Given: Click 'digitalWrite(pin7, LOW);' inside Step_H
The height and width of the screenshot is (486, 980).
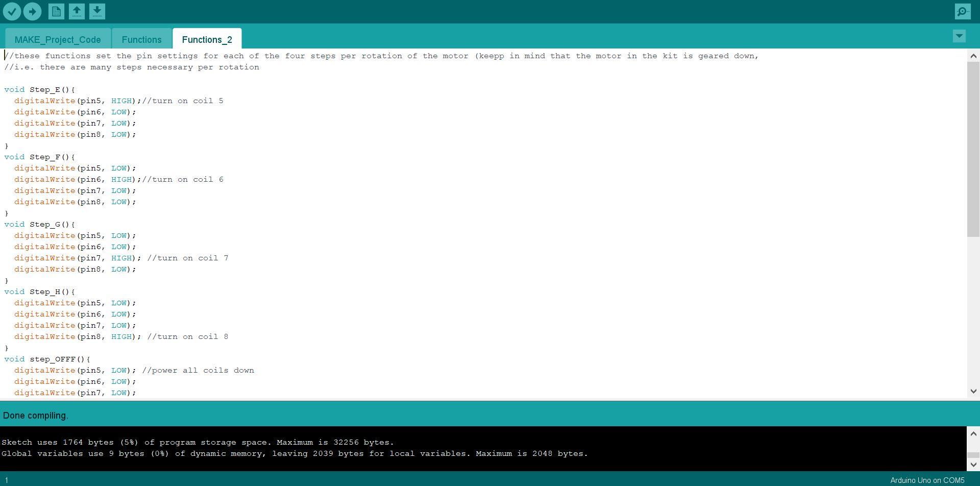Looking at the screenshot, I should pyautogui.click(x=75, y=325).
